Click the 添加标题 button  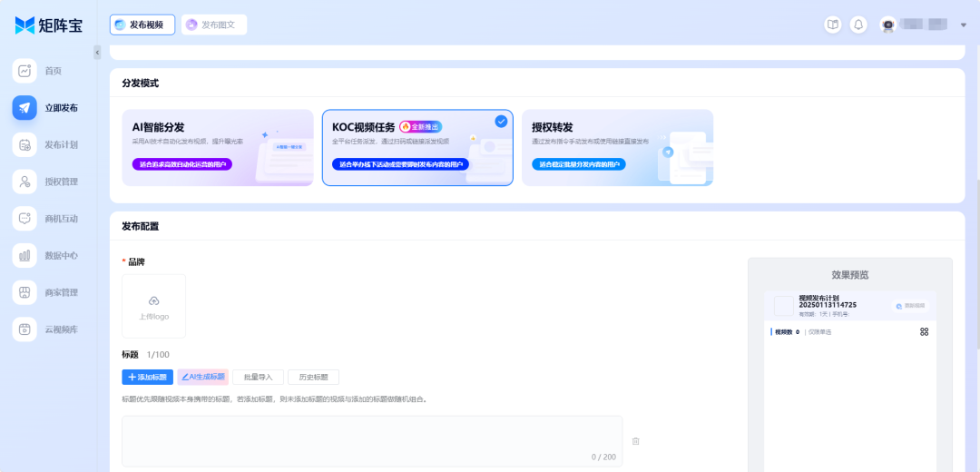148,377
